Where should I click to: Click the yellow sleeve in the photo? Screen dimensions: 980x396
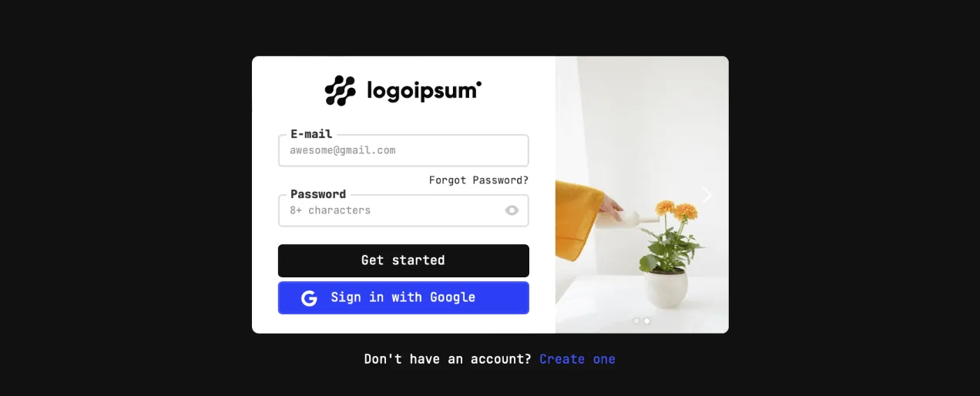tap(579, 220)
